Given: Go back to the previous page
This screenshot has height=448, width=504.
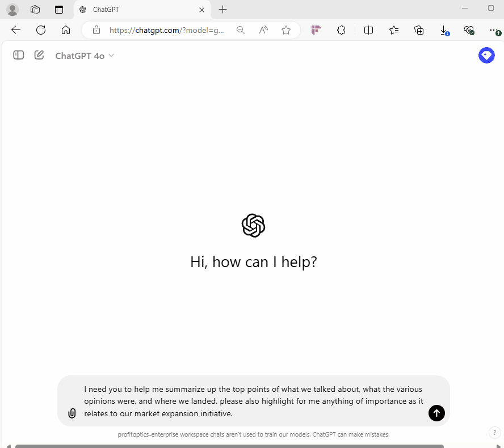Looking at the screenshot, I should click(16, 30).
